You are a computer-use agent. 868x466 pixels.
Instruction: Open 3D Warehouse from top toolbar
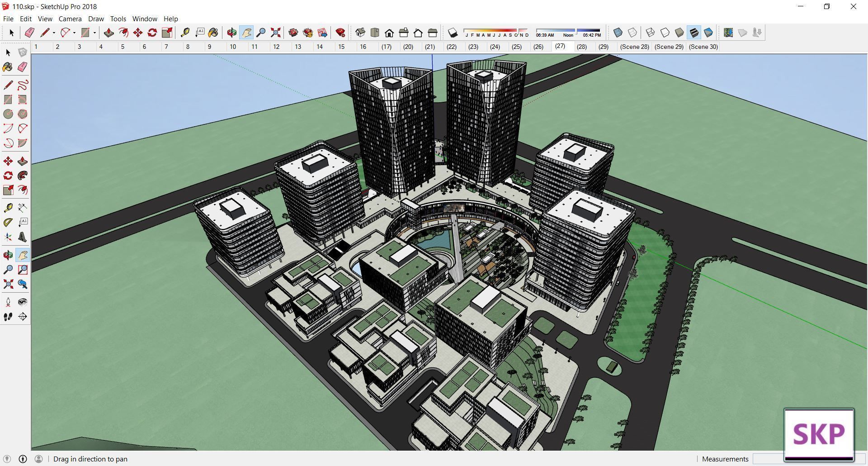tap(293, 33)
